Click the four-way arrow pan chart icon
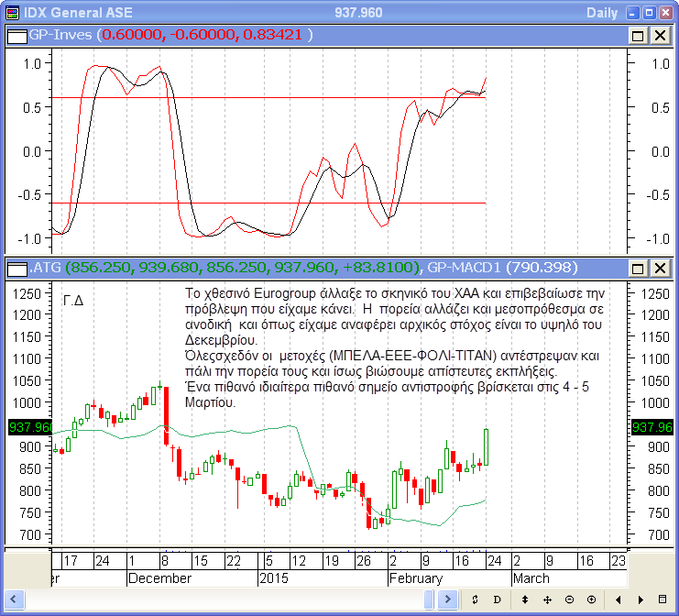The height and width of the screenshot is (616, 679). (x=547, y=599)
